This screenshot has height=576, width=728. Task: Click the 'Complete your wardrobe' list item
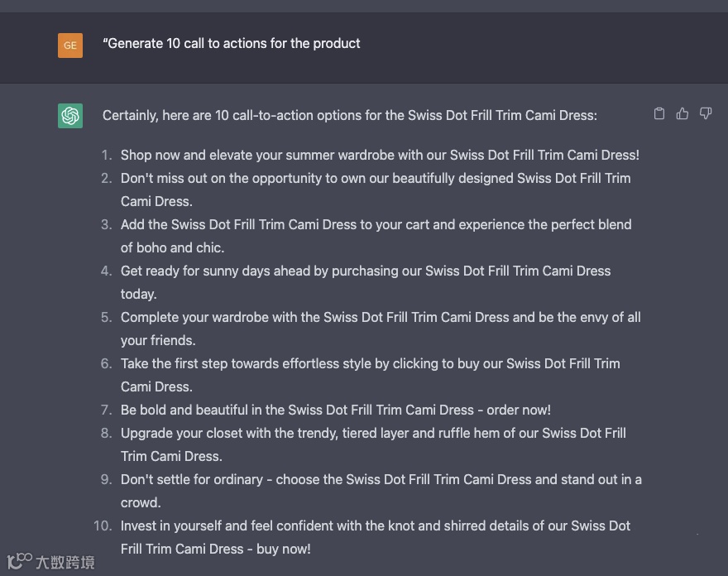tap(381, 317)
